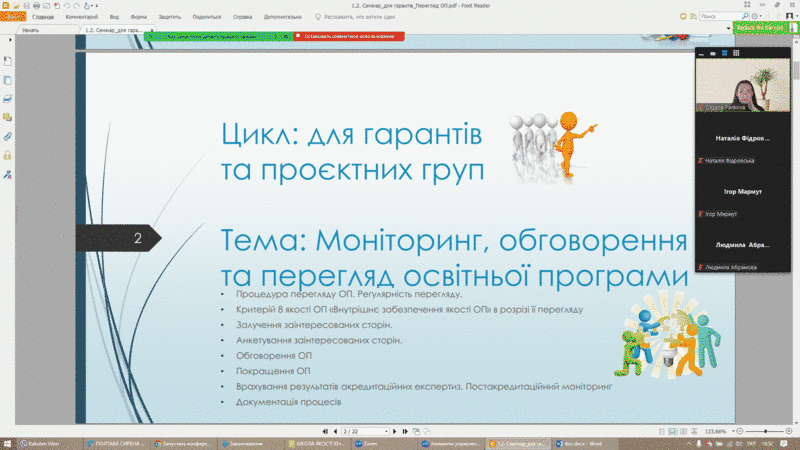Click the Windows Start button
Viewport: 800px width, 450px height.
point(7,444)
